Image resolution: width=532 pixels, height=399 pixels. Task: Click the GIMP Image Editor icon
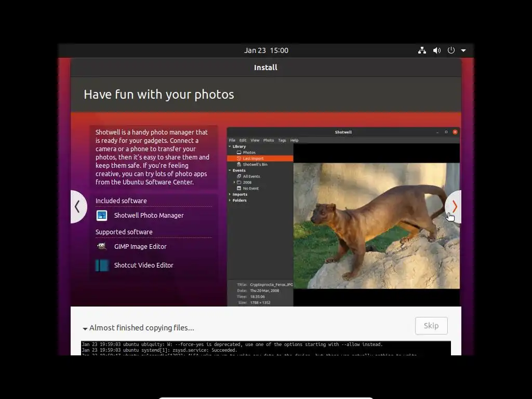coord(102,246)
